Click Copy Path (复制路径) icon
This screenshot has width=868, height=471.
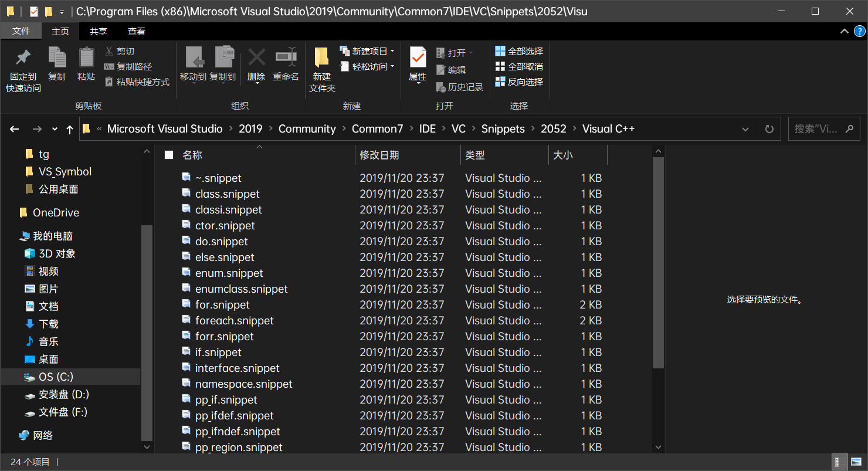click(x=109, y=67)
